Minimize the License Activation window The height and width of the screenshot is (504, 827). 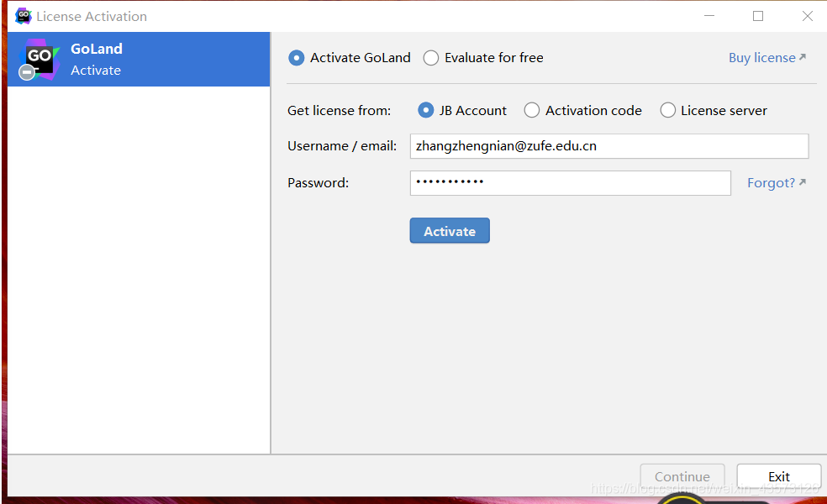708,16
